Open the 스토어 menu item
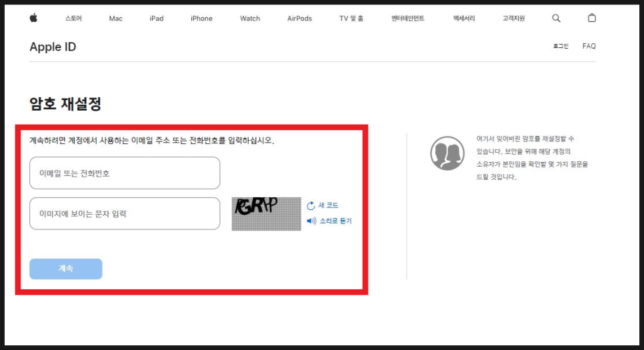Screen dimensions: 644x350 point(73,18)
